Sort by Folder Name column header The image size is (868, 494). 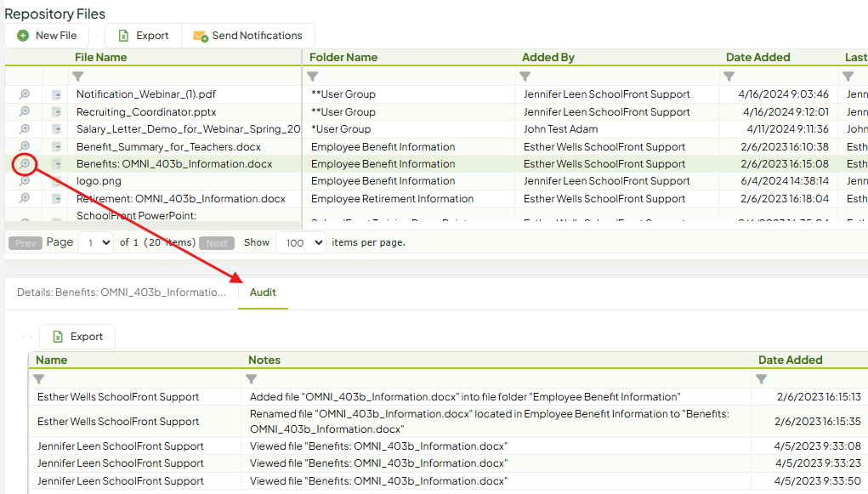[343, 58]
